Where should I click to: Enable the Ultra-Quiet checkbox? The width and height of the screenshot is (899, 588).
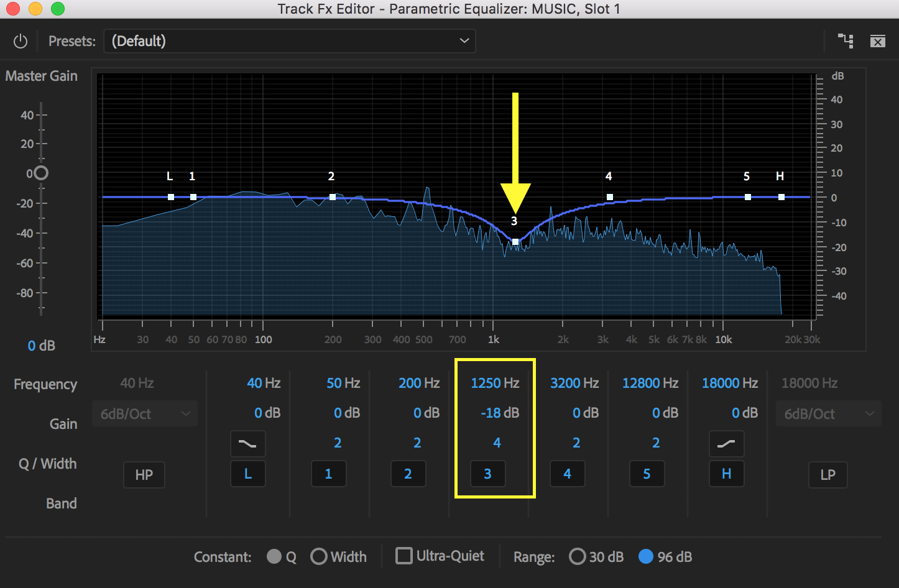click(x=404, y=556)
